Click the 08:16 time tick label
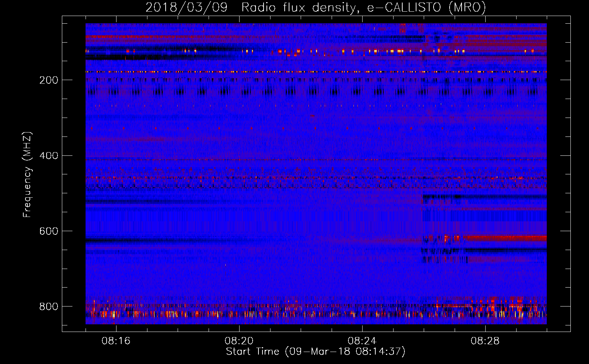Screen dimensions: 589x364 116,341
